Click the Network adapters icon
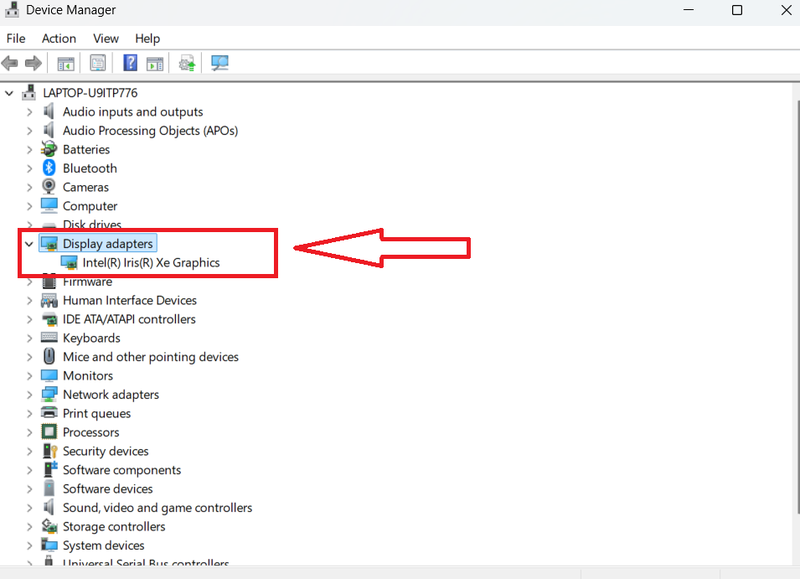800x579 pixels. point(49,394)
